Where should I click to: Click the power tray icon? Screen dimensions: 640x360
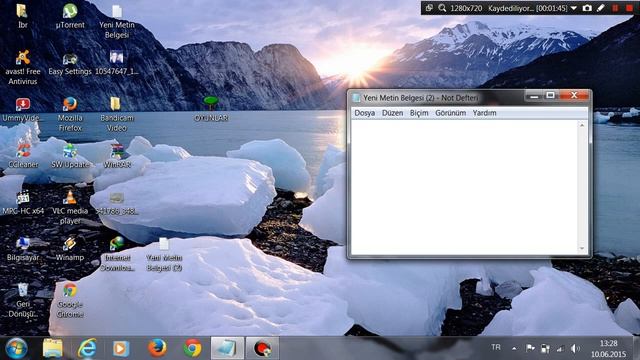[545, 349]
